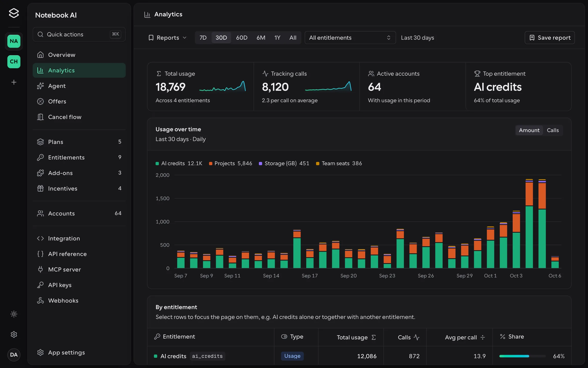Click the 'Last 30 days' label
This screenshot has height=368, width=588.
pyautogui.click(x=418, y=38)
